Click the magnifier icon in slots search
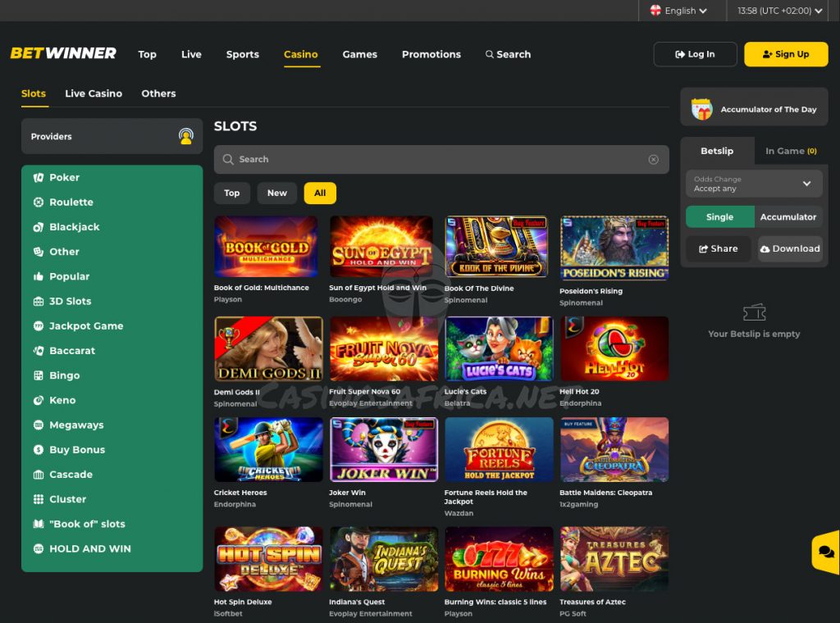Image resolution: width=840 pixels, height=623 pixels. click(228, 160)
